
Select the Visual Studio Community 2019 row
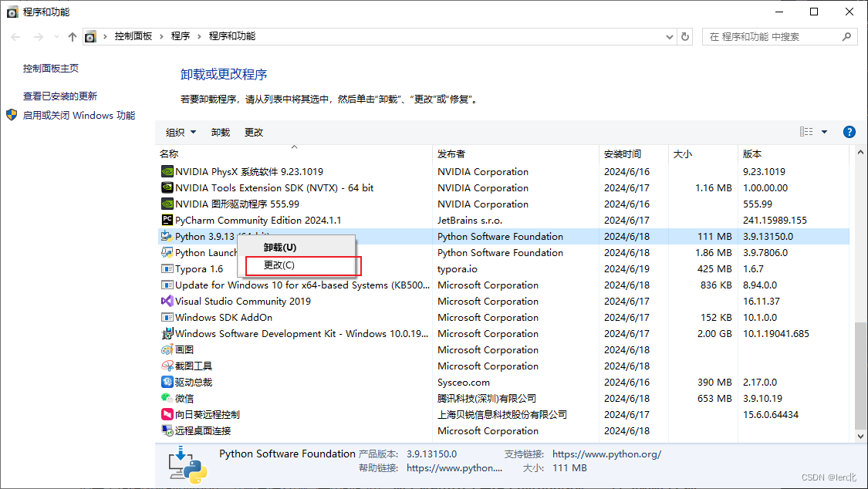point(503,301)
